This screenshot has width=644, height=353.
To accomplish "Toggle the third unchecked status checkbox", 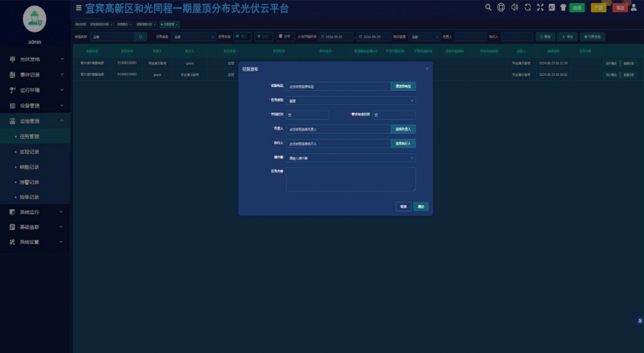I will [281, 37].
